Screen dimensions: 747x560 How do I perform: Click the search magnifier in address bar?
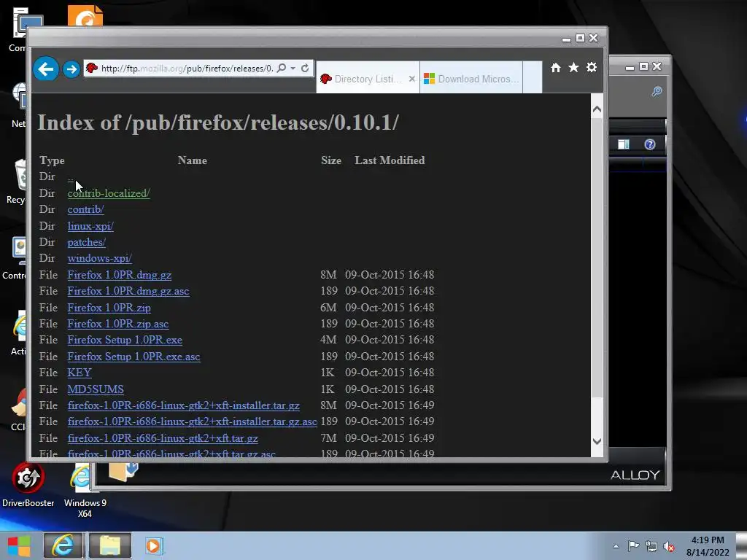(x=282, y=68)
